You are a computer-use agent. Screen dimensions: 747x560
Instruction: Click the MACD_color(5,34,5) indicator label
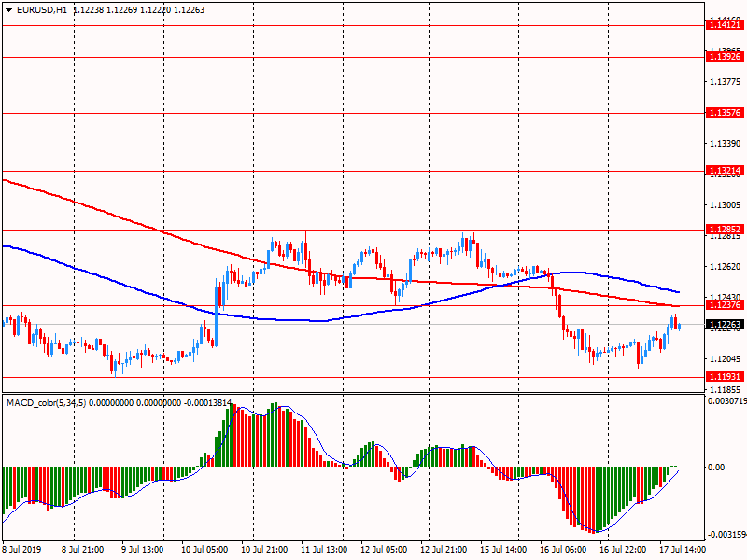click(46, 403)
